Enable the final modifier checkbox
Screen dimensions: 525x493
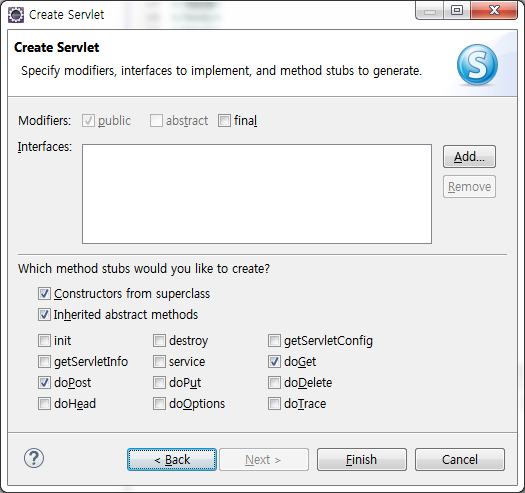click(224, 121)
